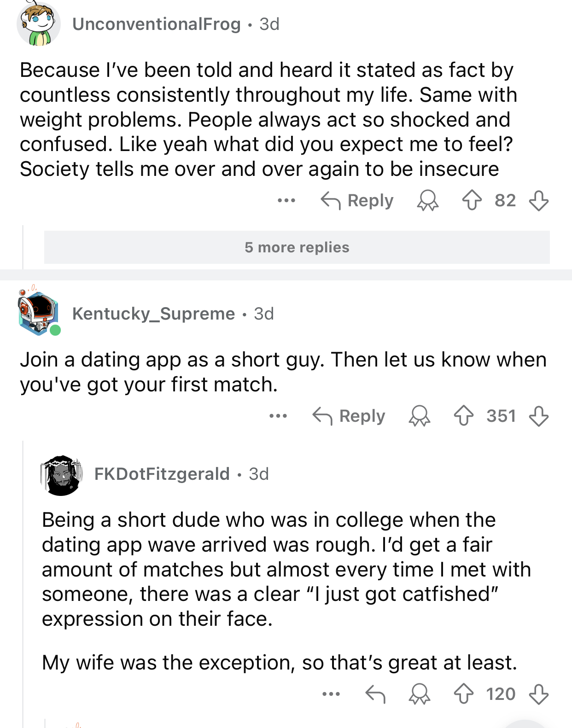Viewport: 572px width, 728px height.
Task: Give award to UnconventionalFrog's comment
Action: [x=427, y=201]
